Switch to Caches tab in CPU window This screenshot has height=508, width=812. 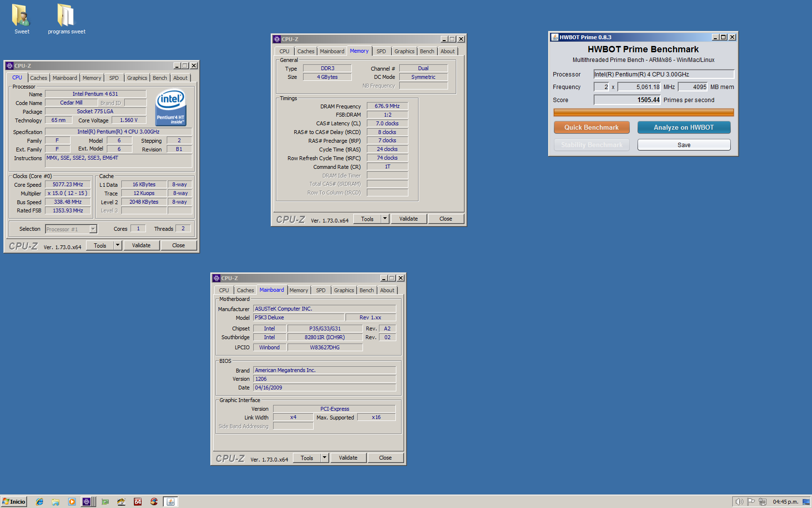pos(39,78)
